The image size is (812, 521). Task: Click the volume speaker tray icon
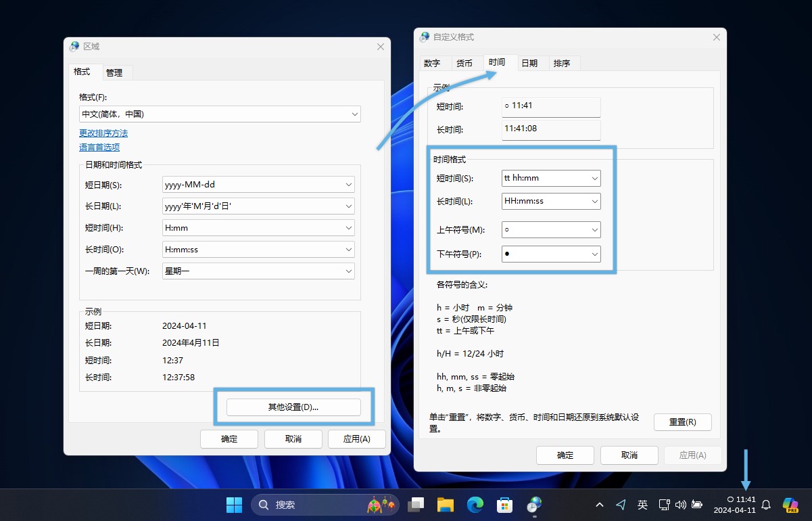click(x=680, y=505)
